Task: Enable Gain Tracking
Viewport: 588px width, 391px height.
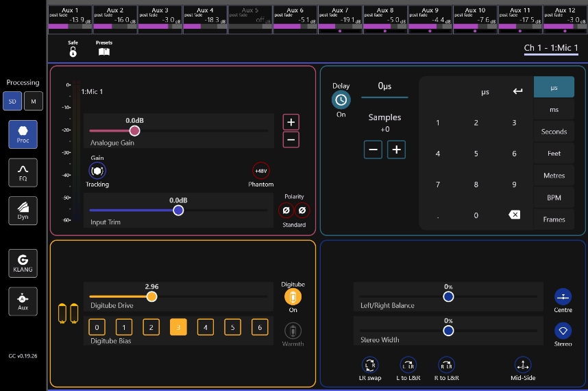Action: [x=97, y=171]
